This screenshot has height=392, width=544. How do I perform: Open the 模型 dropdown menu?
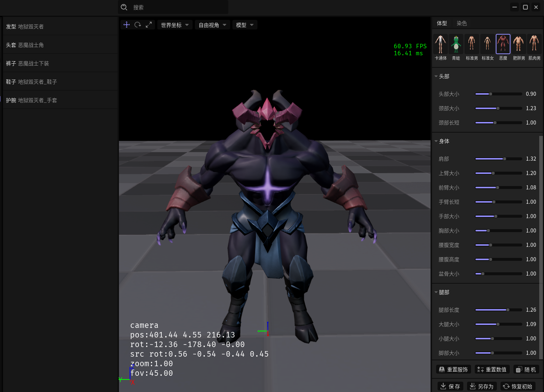[245, 25]
